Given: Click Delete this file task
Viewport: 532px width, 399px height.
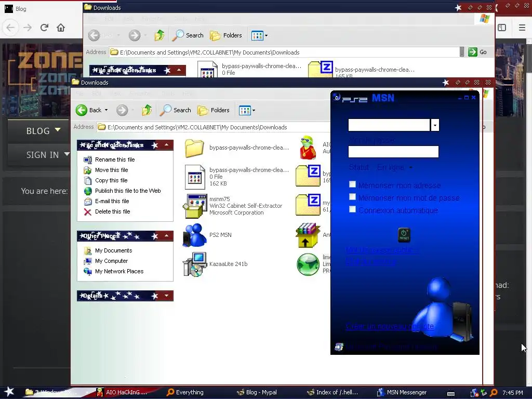Looking at the screenshot, I should click(x=112, y=212).
